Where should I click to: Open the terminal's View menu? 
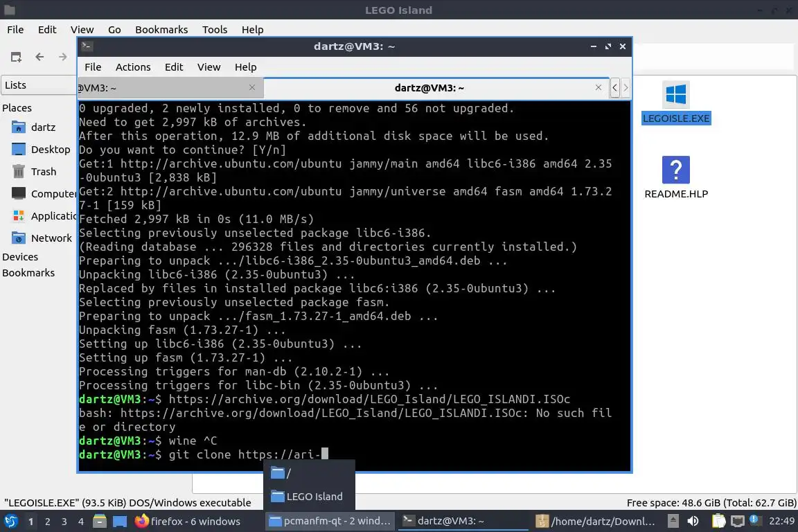tap(209, 67)
